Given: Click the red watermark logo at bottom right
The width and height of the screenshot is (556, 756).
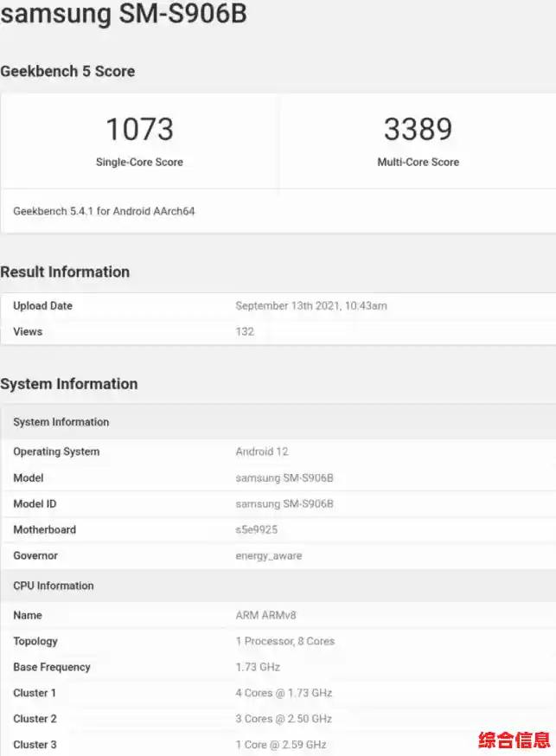Looking at the screenshot, I should point(514,740).
